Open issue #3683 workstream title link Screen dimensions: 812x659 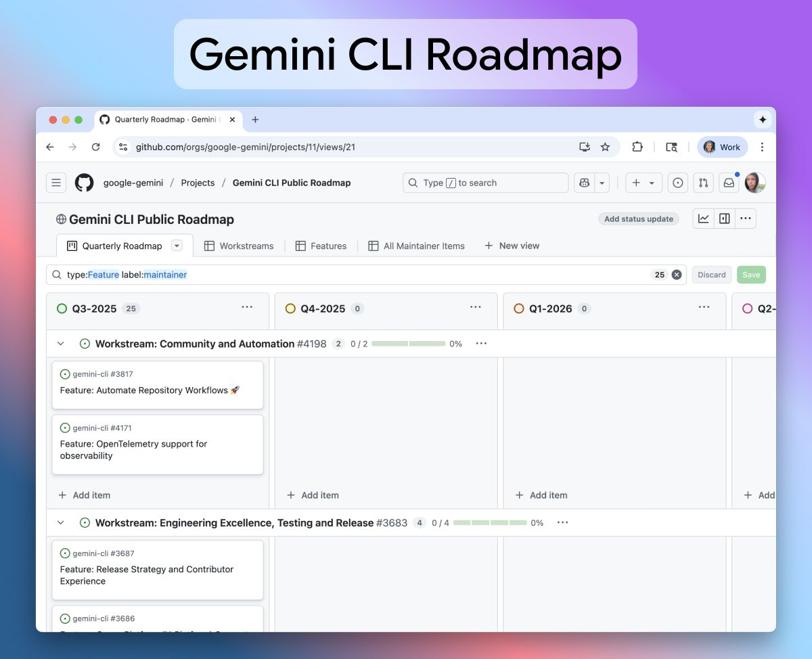pyautogui.click(x=251, y=523)
